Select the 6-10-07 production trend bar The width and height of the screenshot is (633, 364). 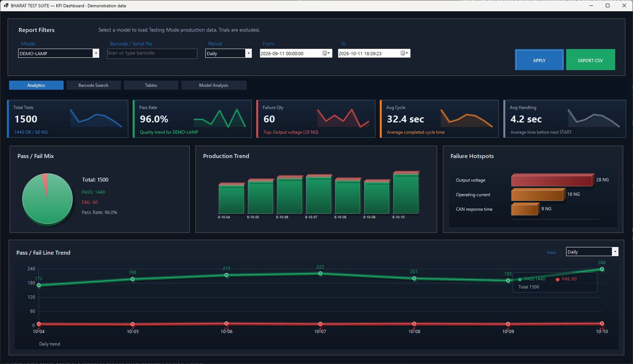click(319, 194)
